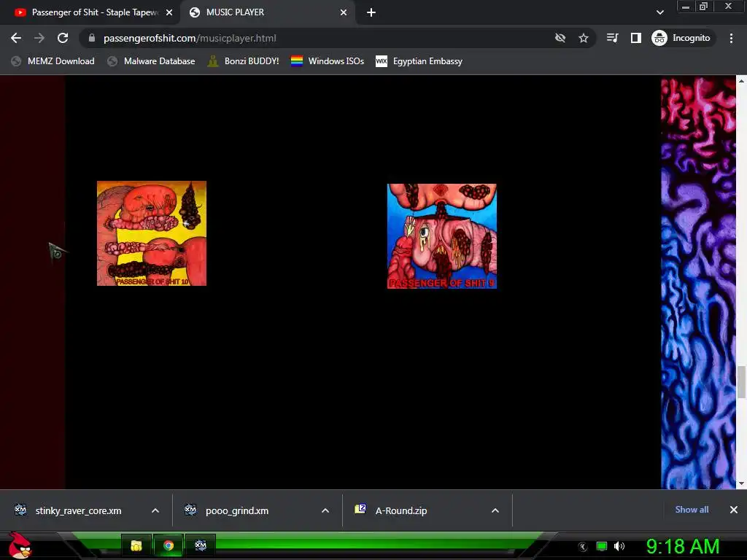Viewport: 747px width, 560px height.
Task: Click the page vertical scrollbar thumb
Action: point(741,382)
